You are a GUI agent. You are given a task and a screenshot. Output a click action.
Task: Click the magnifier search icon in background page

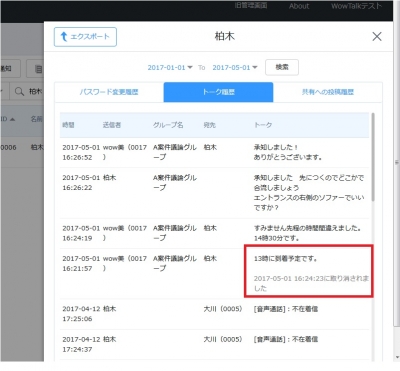pyautogui.click(x=19, y=91)
